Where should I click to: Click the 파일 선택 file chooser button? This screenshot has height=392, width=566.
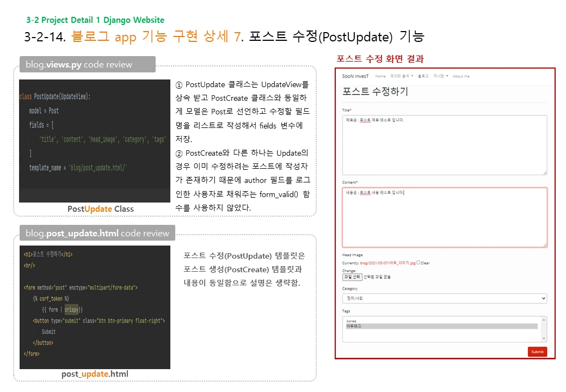[x=352, y=277]
